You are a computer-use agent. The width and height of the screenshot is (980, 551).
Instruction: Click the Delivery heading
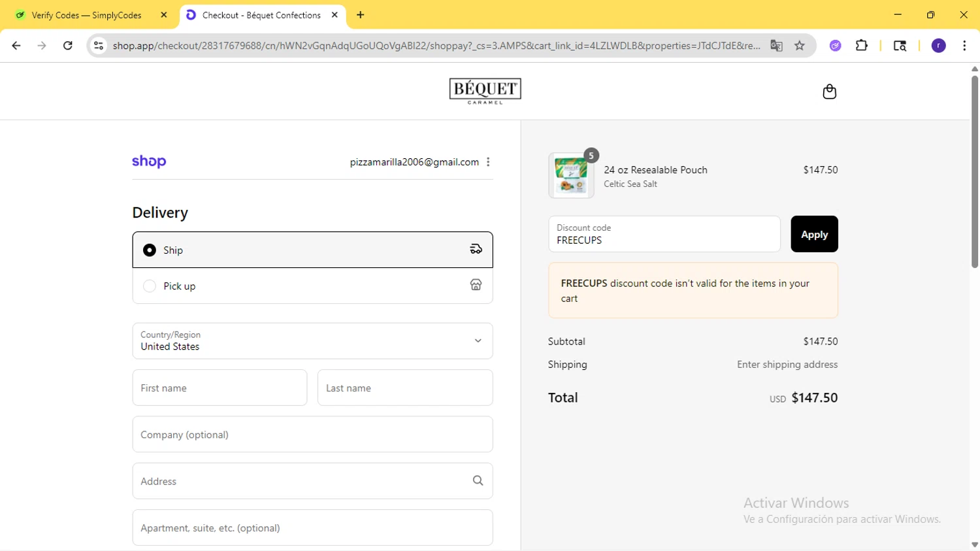160,213
